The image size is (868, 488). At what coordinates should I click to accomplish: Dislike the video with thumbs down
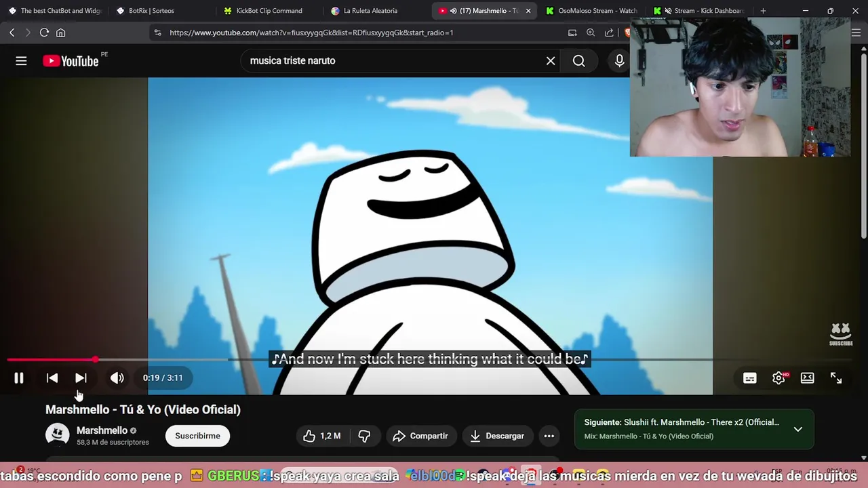point(364,436)
